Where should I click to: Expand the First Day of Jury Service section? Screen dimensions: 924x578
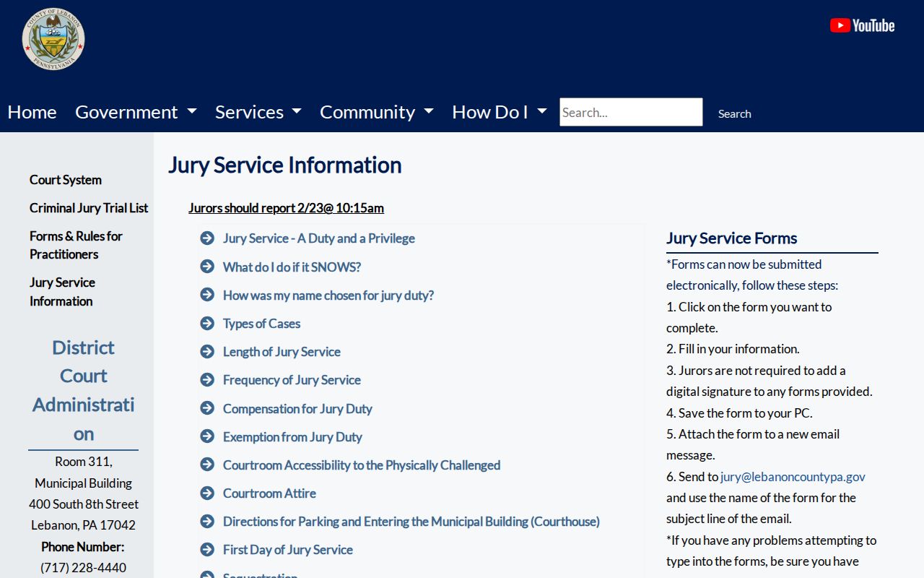pyautogui.click(x=288, y=550)
